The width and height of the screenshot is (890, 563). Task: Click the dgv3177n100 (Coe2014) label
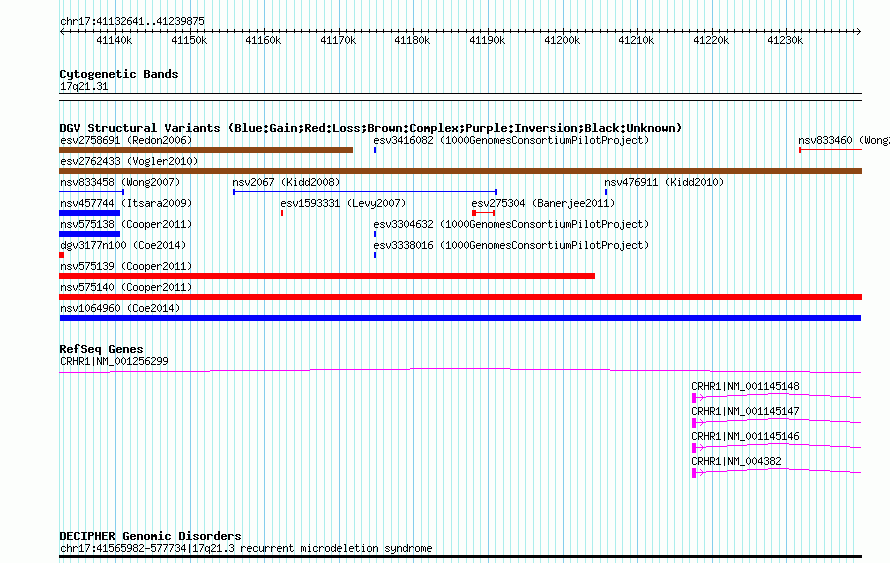pyautogui.click(x=123, y=245)
